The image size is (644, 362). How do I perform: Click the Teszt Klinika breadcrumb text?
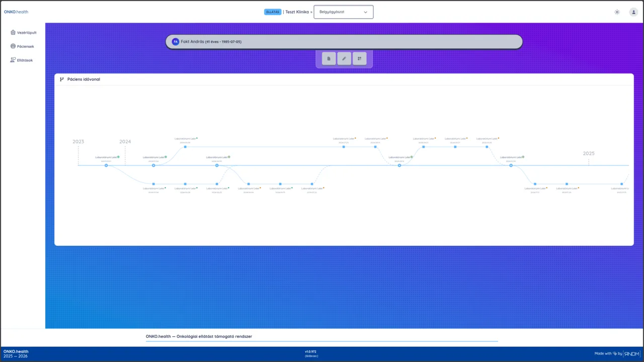(x=297, y=12)
